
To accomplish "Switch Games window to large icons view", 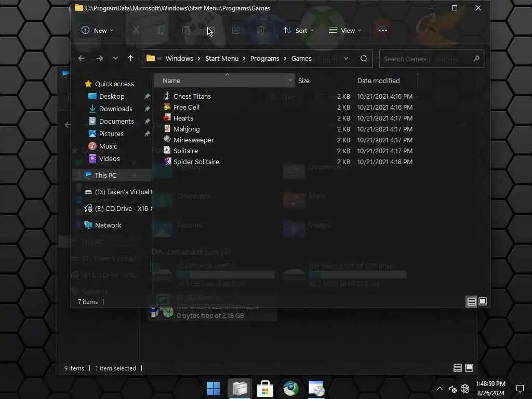I will [x=483, y=302].
